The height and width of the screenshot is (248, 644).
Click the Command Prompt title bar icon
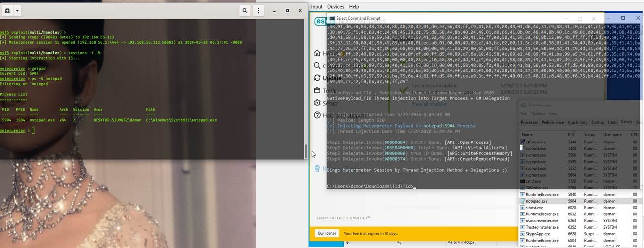[x=332, y=19]
